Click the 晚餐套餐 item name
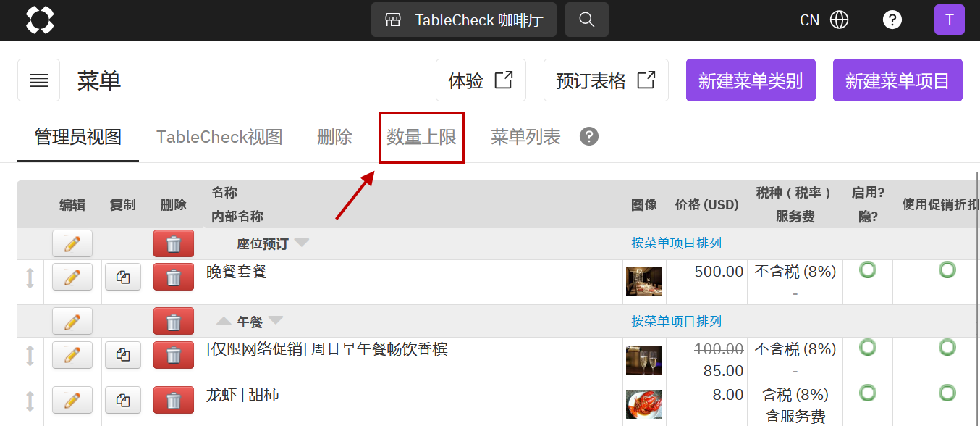 coord(237,272)
